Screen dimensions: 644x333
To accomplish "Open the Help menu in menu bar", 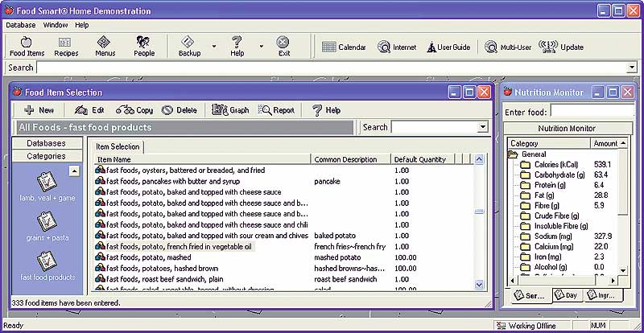I will coord(82,25).
